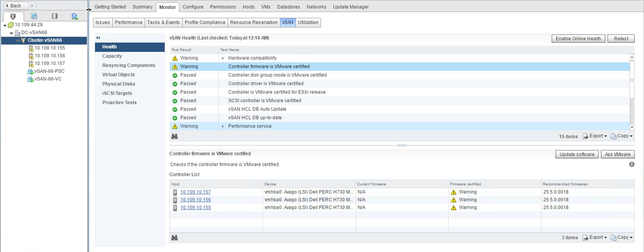Open the Hosts and Clusters navigator icon
644x252 pixels.
pyautogui.click(x=13, y=16)
